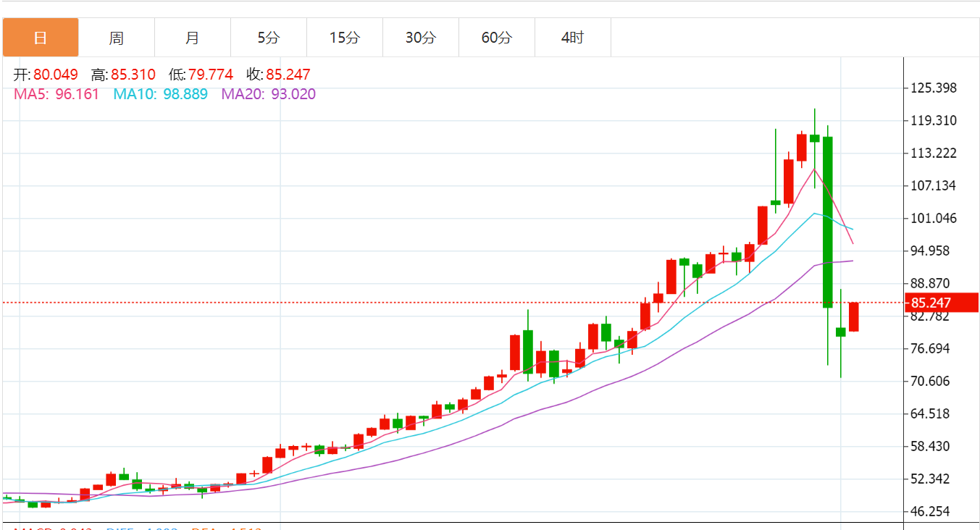The height and width of the screenshot is (530, 980).
Task: Click the tall green crash candlestick
Action: point(827,221)
